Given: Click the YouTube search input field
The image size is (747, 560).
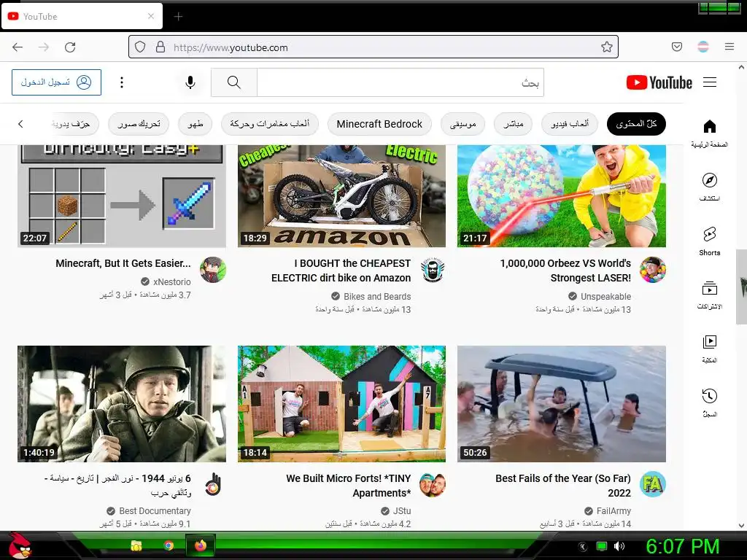Looking at the screenshot, I should (400, 82).
